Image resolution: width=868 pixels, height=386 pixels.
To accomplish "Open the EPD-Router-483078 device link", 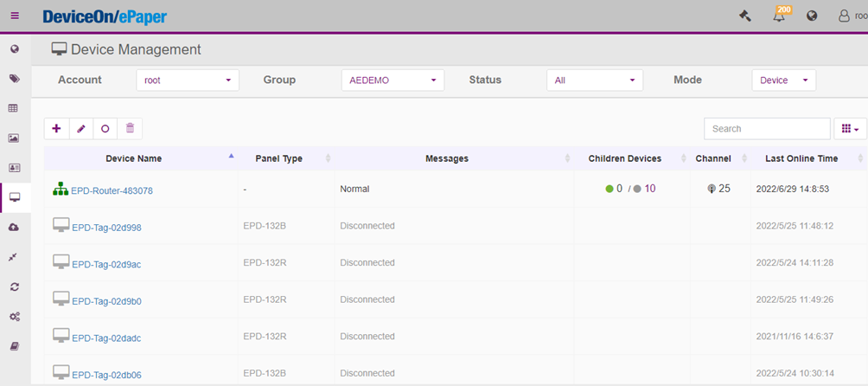I will coord(112,190).
